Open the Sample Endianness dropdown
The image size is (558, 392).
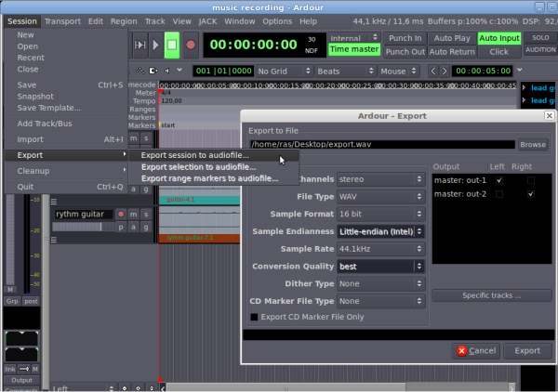click(x=380, y=231)
